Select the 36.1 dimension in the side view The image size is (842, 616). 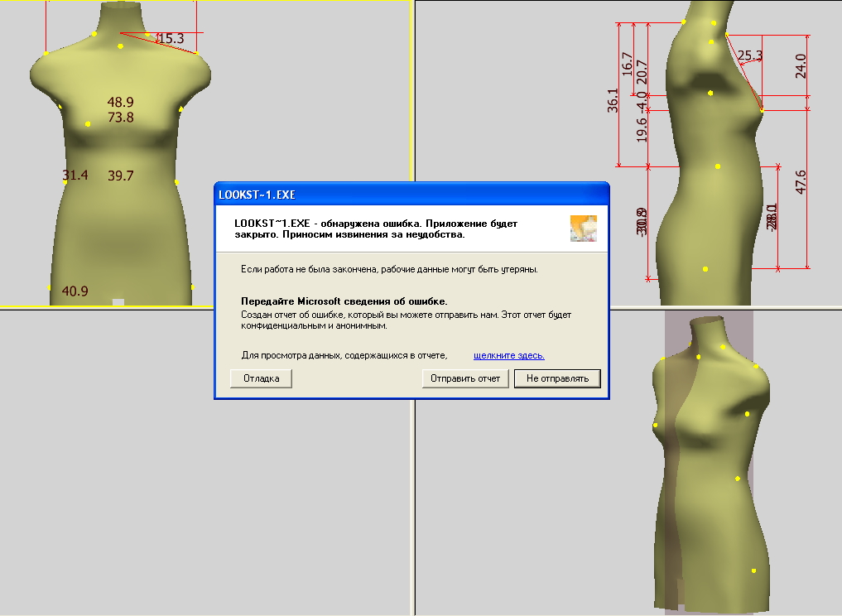[x=613, y=100]
